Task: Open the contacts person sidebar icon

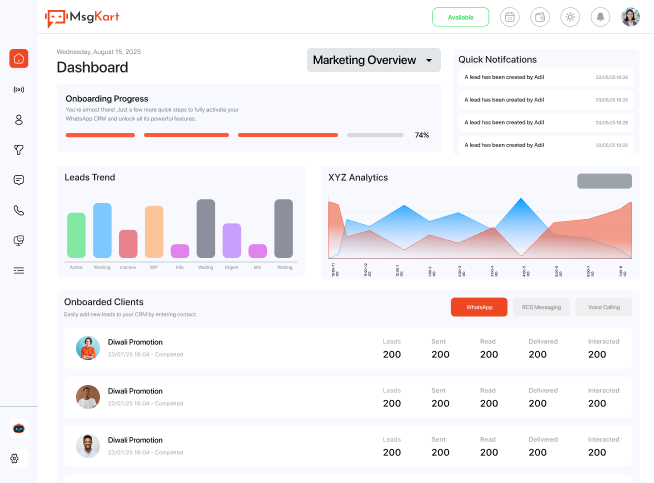Action: click(x=19, y=120)
